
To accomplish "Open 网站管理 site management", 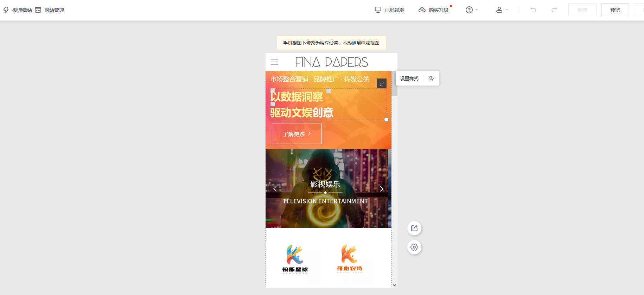I will 50,10.
